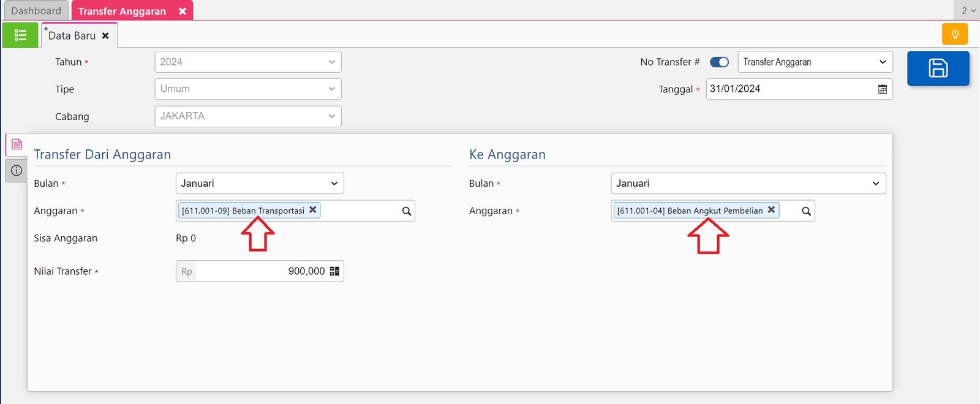Open the green list view icon
Viewport: 980px width, 404px height.
pos(20,36)
